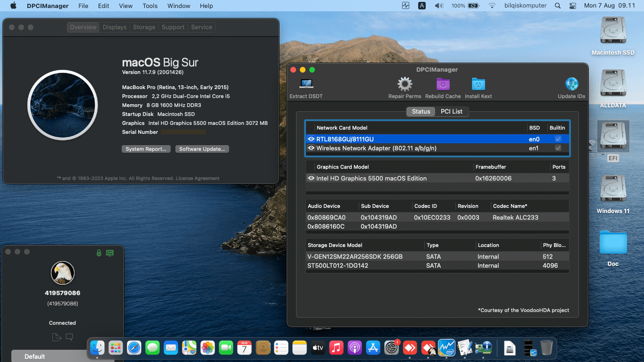The width and height of the screenshot is (644, 362).
Task: Open the File menu
Action: pos(83,6)
